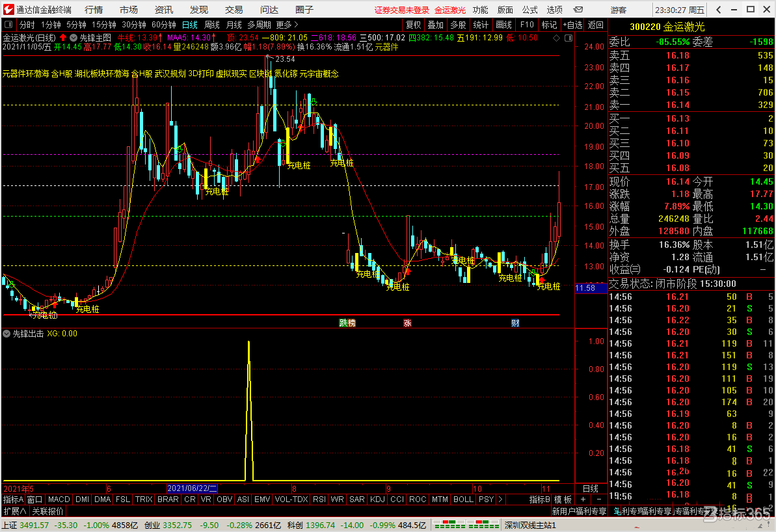Image resolution: width=776 pixels, height=532 pixels.
Task: Open the 选项 menu
Action: tap(554, 9)
